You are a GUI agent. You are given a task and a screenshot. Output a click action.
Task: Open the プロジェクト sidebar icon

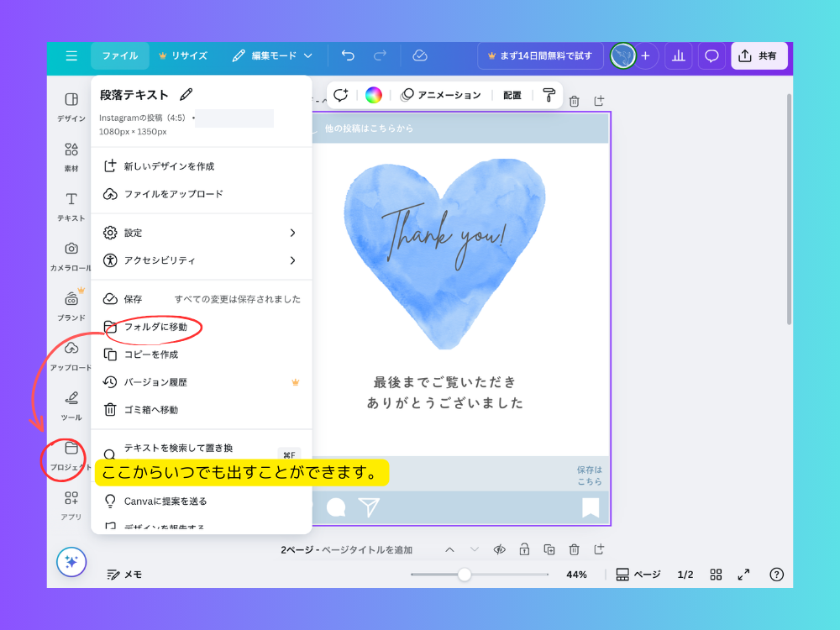coord(71,454)
